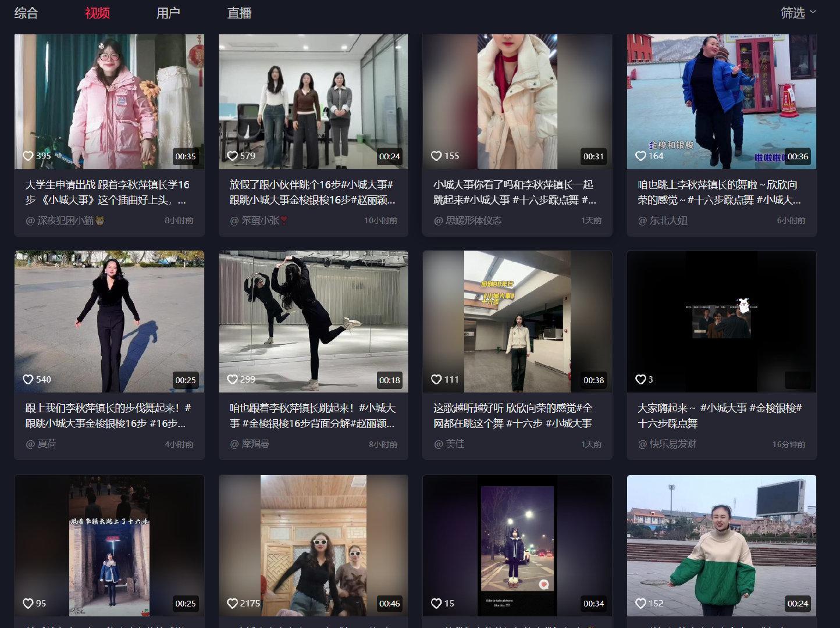Open title 咱也跳上李秋萍镇长的舞啦
Viewport: 840px width, 628px height.
point(720,192)
